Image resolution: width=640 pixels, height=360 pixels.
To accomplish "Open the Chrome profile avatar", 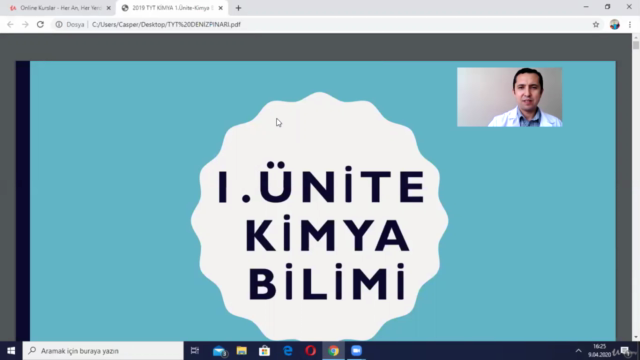I will (615, 24).
